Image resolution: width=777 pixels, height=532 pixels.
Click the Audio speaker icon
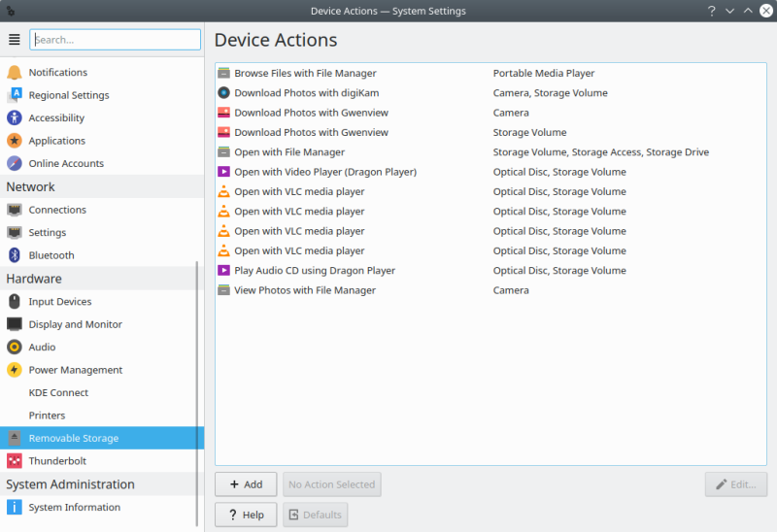coord(14,347)
